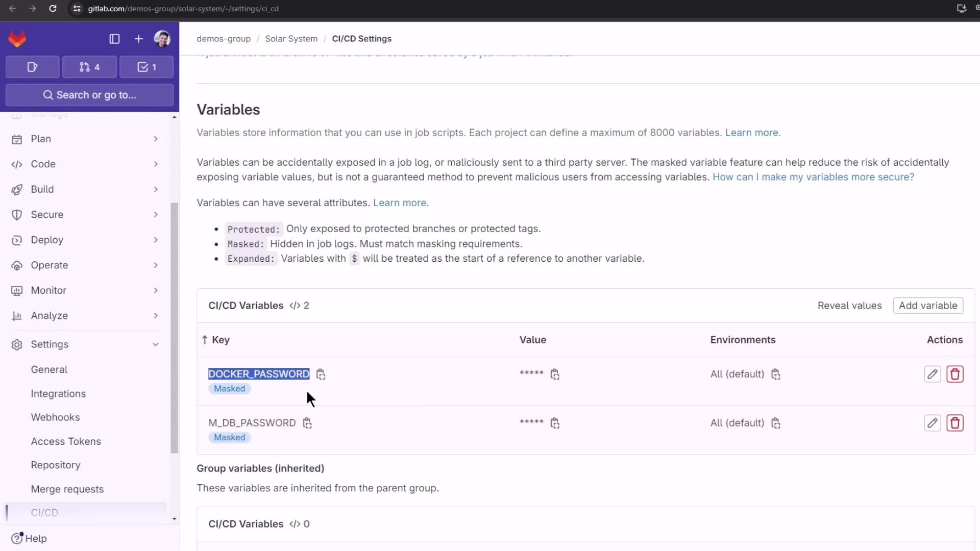This screenshot has width=980, height=551.
Task: Open Access Tokens settings page
Action: (66, 441)
